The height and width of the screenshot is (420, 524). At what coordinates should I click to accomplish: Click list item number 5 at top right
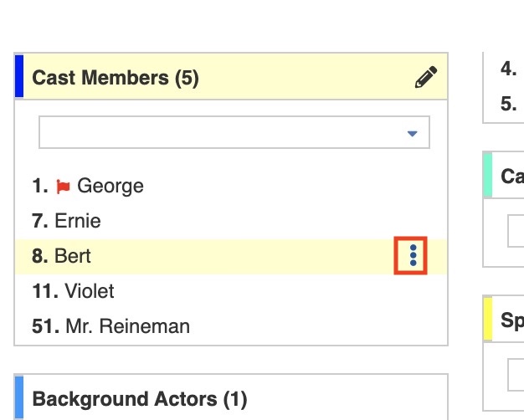tap(508, 103)
